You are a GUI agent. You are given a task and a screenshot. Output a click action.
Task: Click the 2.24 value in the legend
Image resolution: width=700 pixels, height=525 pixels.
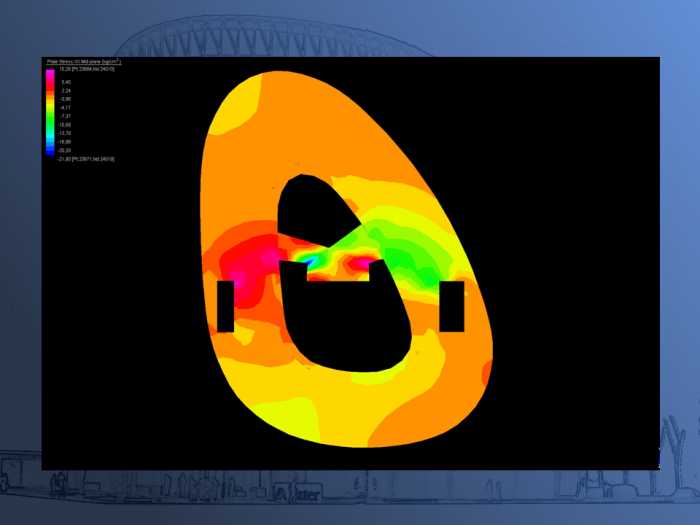point(65,90)
